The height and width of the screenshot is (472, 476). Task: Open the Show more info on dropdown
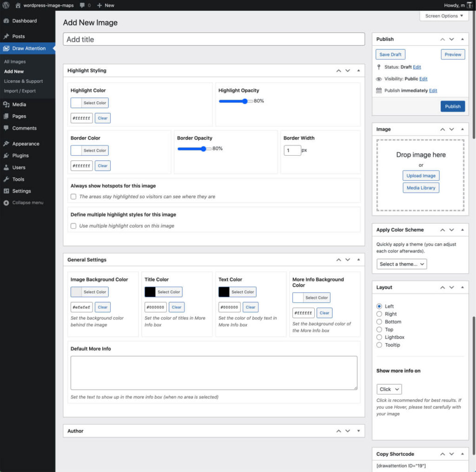pos(389,389)
